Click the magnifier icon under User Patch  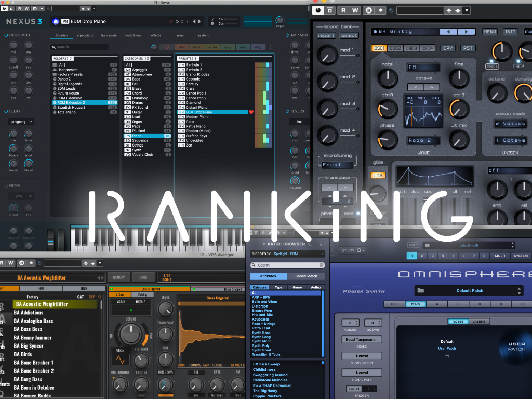[x=447, y=355]
